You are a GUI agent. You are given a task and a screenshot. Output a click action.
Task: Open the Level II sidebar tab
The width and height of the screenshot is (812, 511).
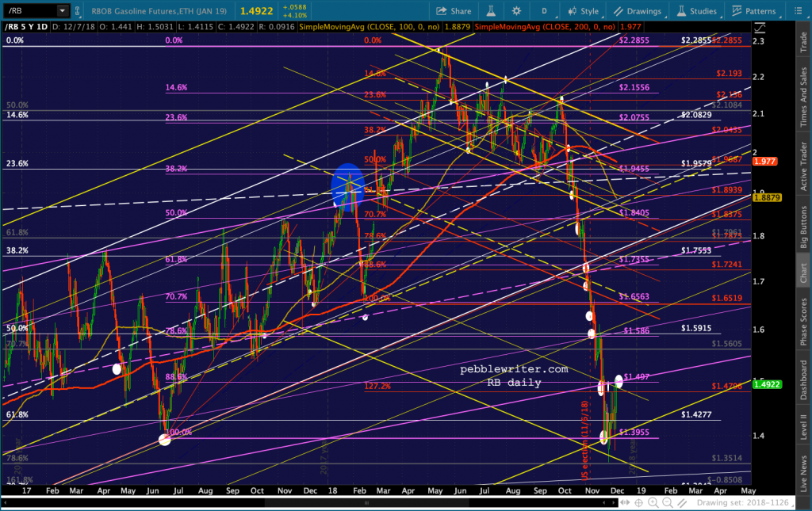[803, 429]
